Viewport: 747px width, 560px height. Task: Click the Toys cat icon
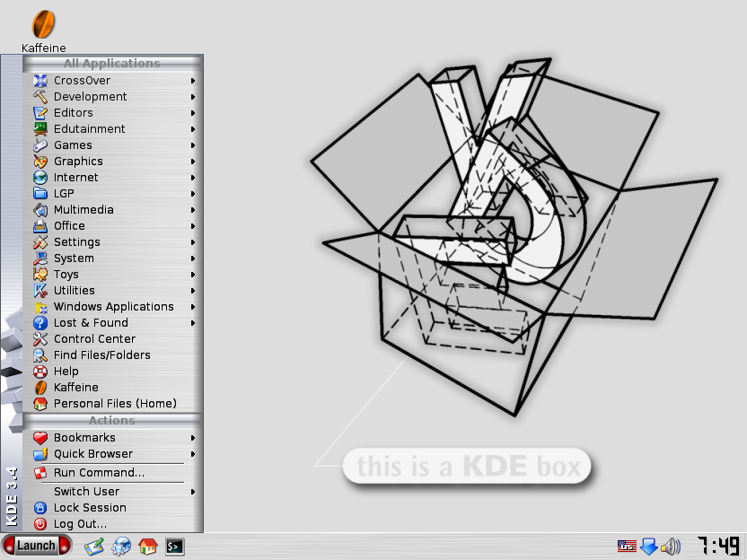pyautogui.click(x=40, y=275)
